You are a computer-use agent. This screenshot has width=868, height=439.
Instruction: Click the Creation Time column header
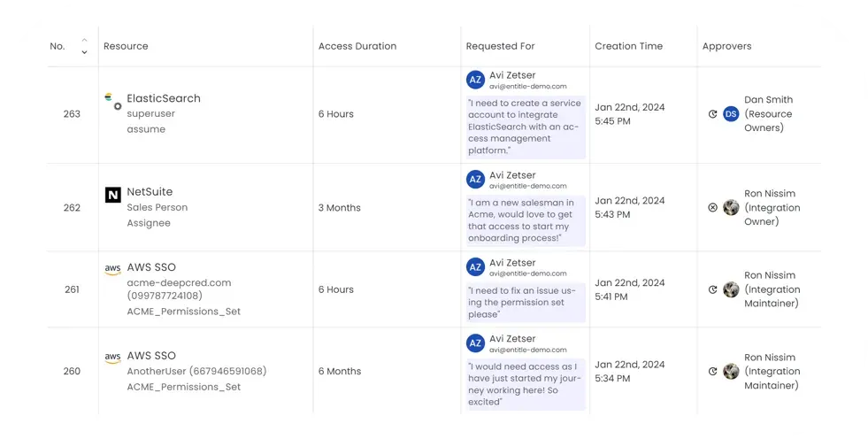pos(629,46)
